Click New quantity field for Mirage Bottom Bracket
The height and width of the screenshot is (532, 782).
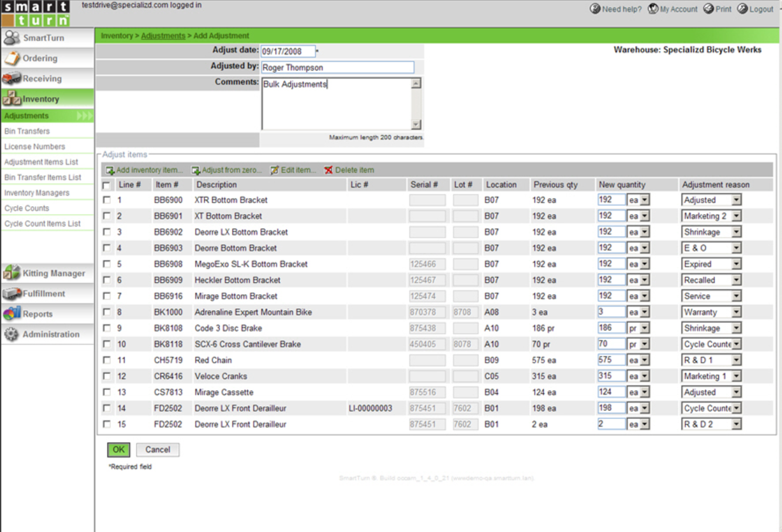click(611, 296)
